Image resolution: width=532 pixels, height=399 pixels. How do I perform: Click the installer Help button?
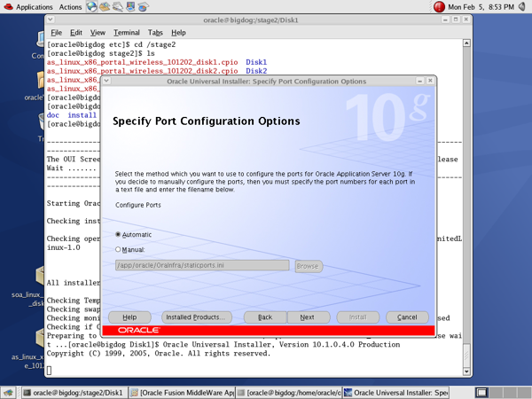tap(129, 317)
